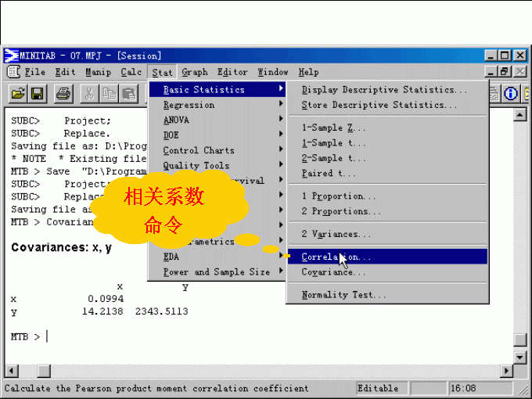Click the Copy toolbar icon
532x399 pixels.
tap(109, 94)
